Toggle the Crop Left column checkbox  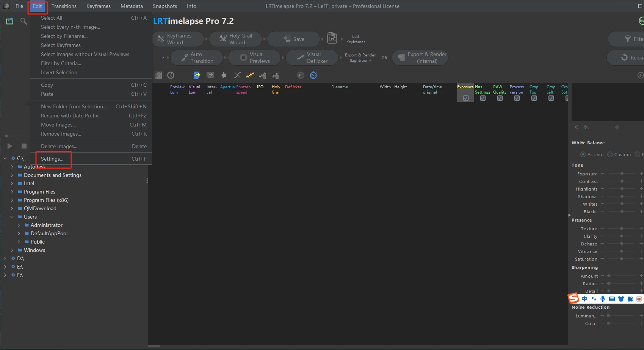(x=551, y=98)
